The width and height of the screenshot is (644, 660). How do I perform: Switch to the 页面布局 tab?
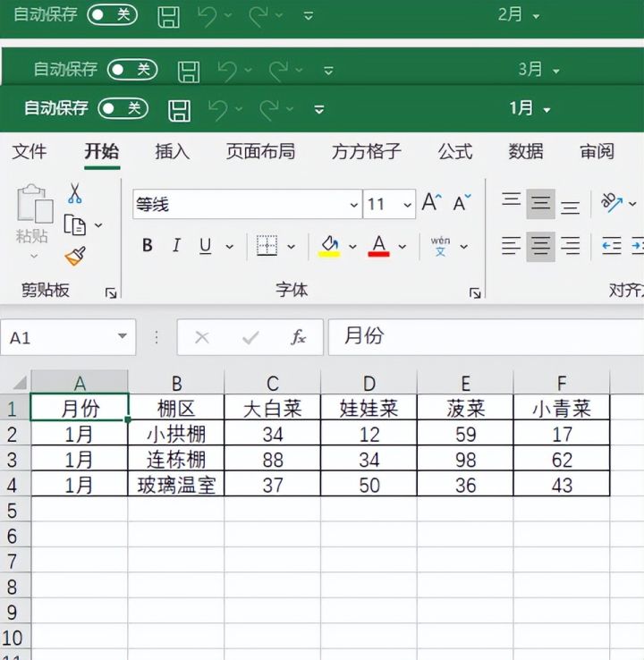coord(260,152)
